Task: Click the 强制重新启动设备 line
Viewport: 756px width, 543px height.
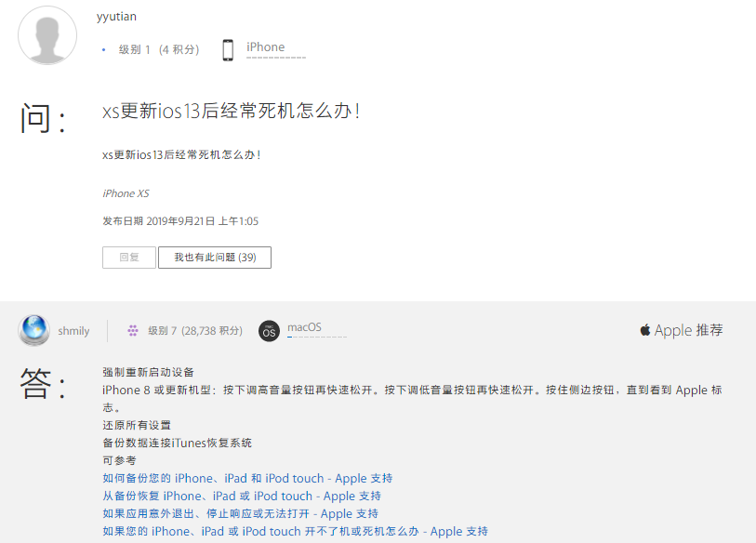Action: 148,372
